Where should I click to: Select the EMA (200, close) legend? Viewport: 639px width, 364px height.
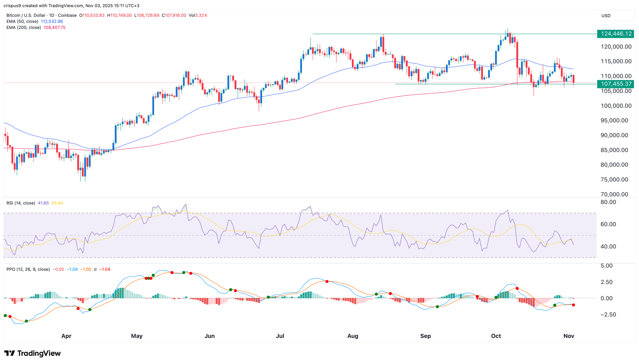pos(24,27)
